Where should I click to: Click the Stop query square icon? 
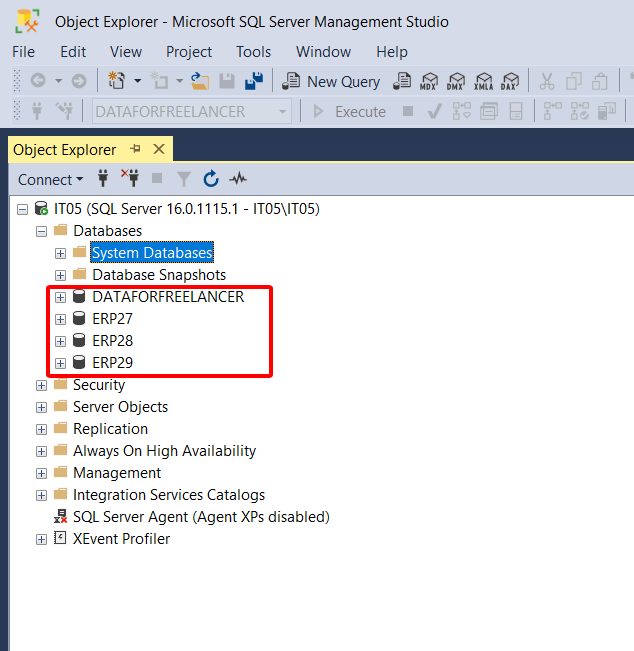[x=408, y=111]
